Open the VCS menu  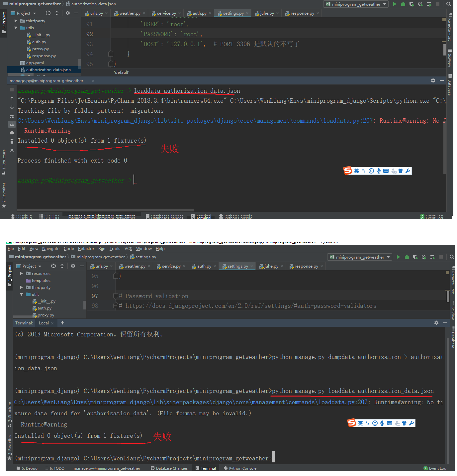(128, 248)
